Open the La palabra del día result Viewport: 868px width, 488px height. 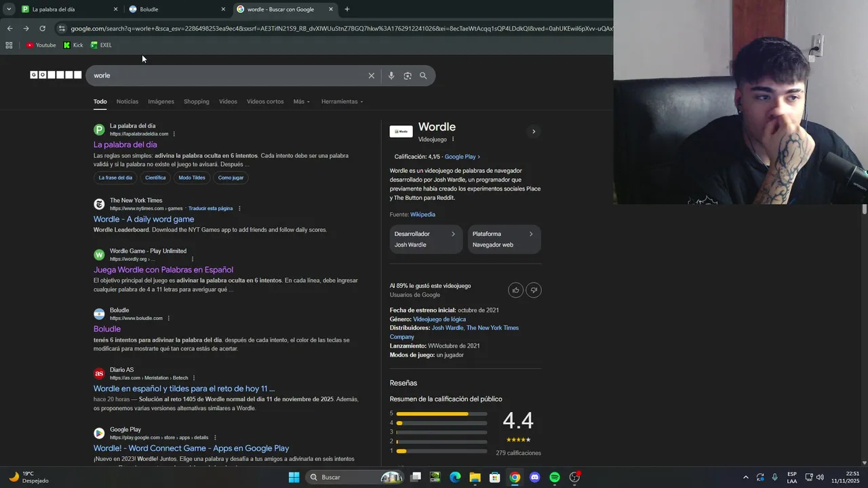(125, 144)
